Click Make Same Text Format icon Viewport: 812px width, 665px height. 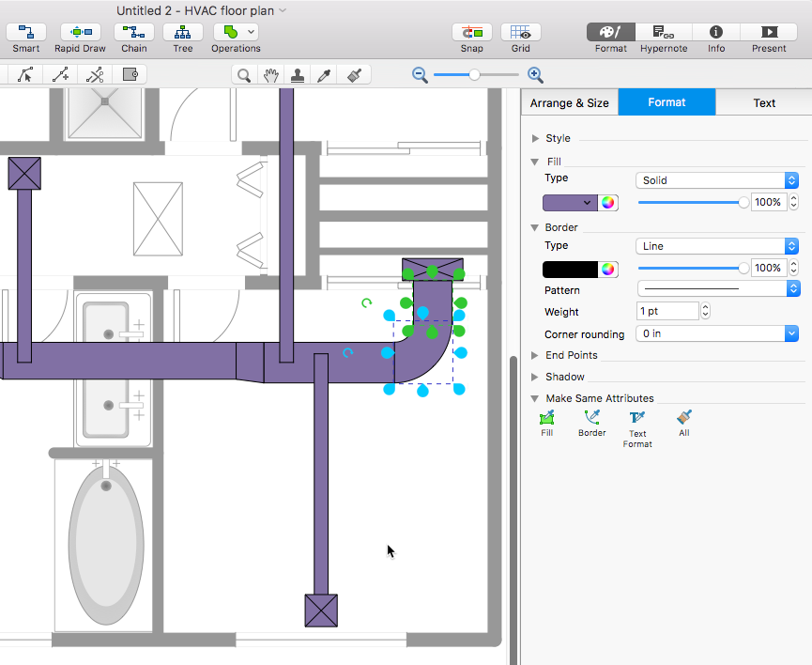[x=637, y=418]
